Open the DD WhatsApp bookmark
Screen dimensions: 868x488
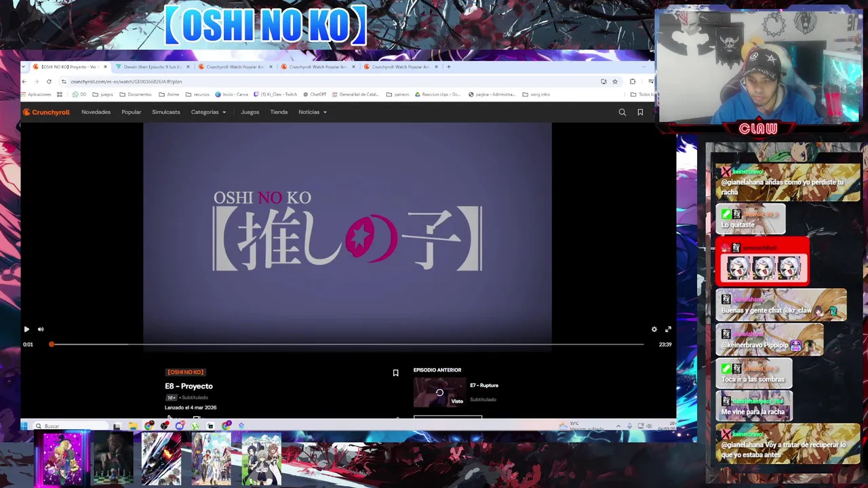click(x=79, y=94)
